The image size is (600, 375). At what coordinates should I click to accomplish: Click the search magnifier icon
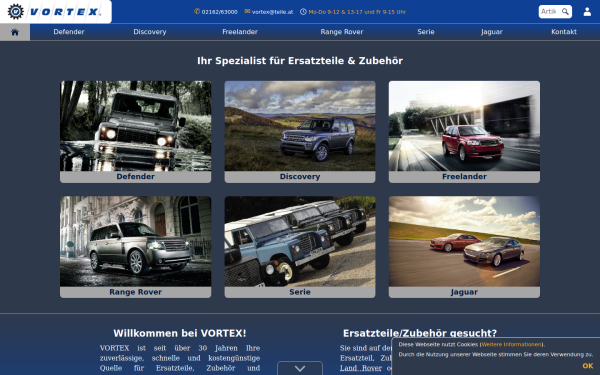pos(565,12)
